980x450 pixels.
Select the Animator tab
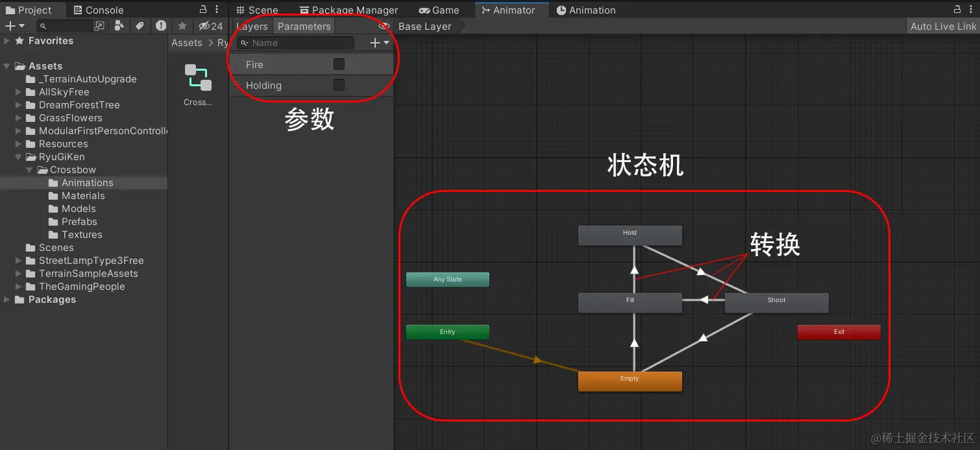[x=513, y=10]
